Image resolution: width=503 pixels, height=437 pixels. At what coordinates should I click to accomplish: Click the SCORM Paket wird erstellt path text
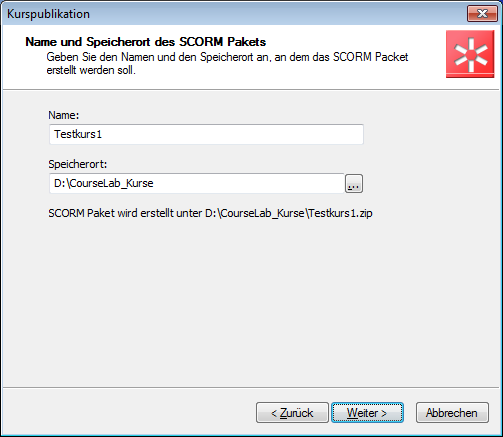[x=210, y=213]
